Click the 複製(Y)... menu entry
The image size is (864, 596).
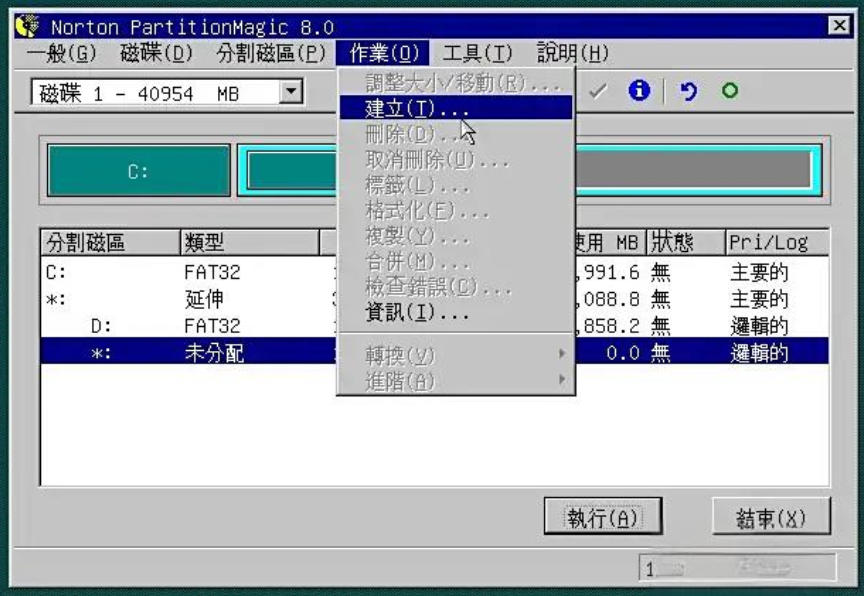coord(456,236)
